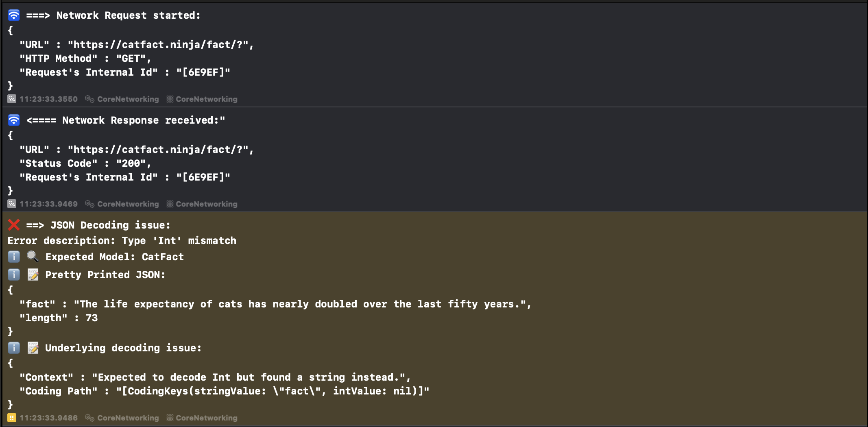
Task: Click the gear subsystem icon in first log footer
Action: (x=89, y=99)
